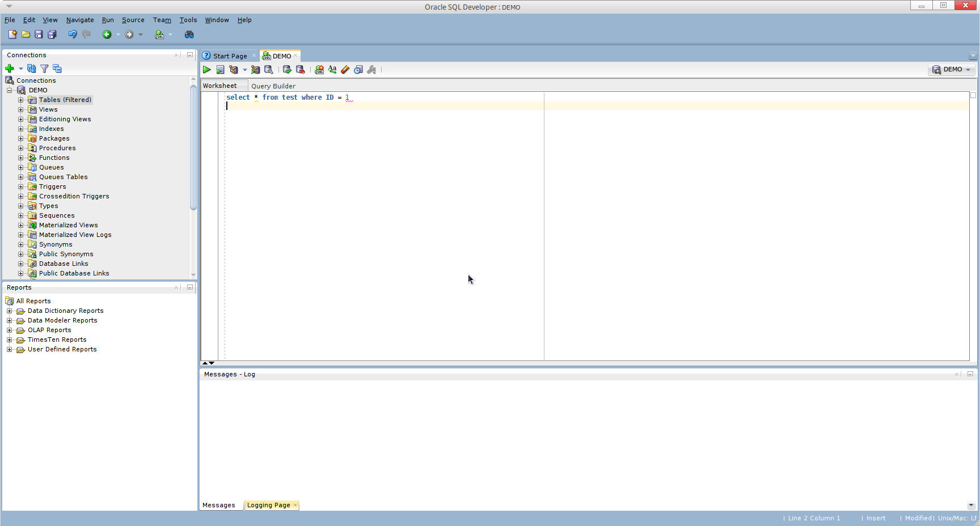Select the Start Page tab

click(230, 56)
